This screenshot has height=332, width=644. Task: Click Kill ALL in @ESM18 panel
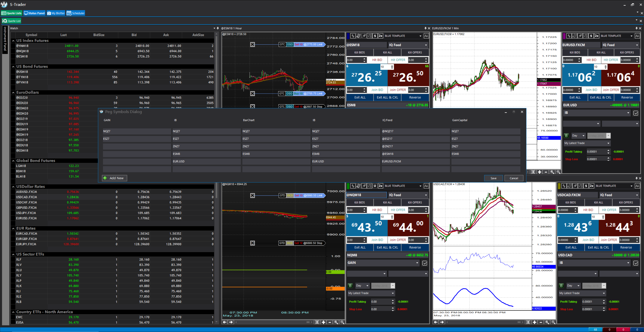point(388,53)
